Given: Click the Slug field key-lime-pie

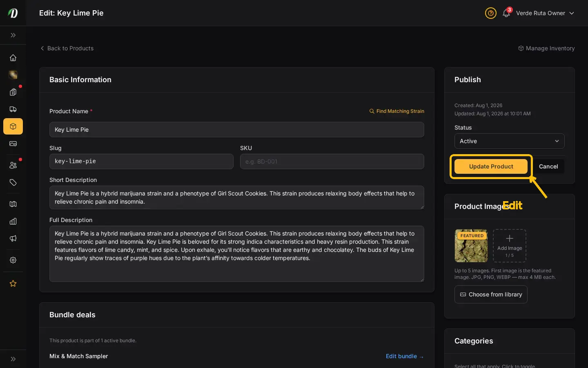Looking at the screenshot, I should pyautogui.click(x=141, y=162).
